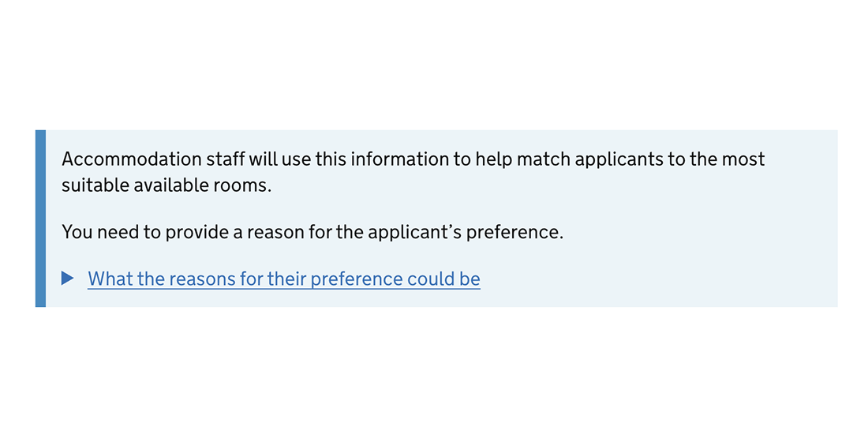
Task: Click the blue arrow beside the reasons link
Action: (x=68, y=279)
